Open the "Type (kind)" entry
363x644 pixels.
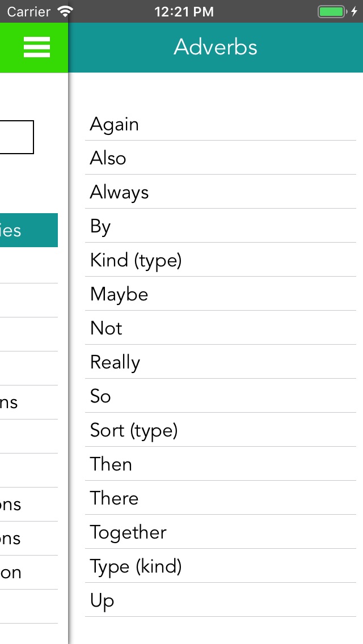pos(220,567)
